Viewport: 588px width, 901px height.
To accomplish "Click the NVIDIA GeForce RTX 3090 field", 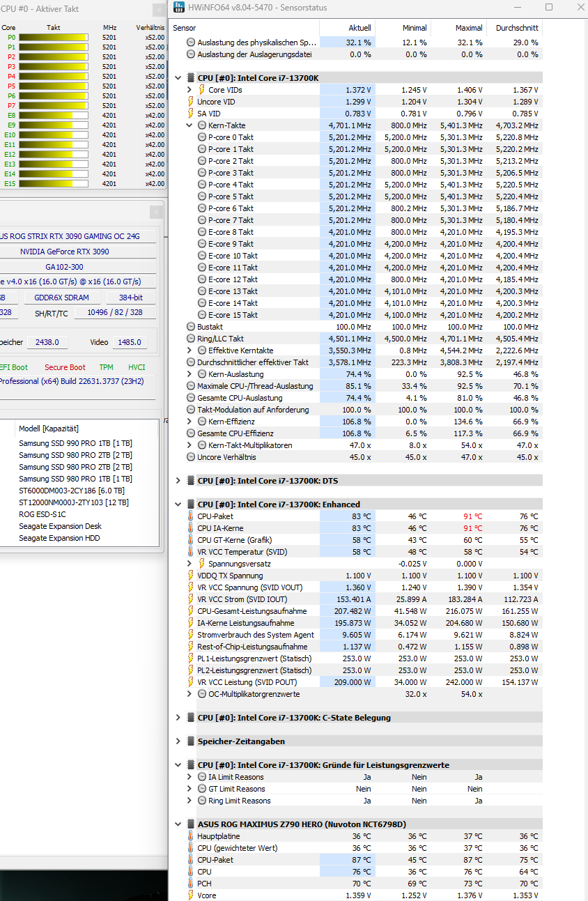I will (x=77, y=252).
